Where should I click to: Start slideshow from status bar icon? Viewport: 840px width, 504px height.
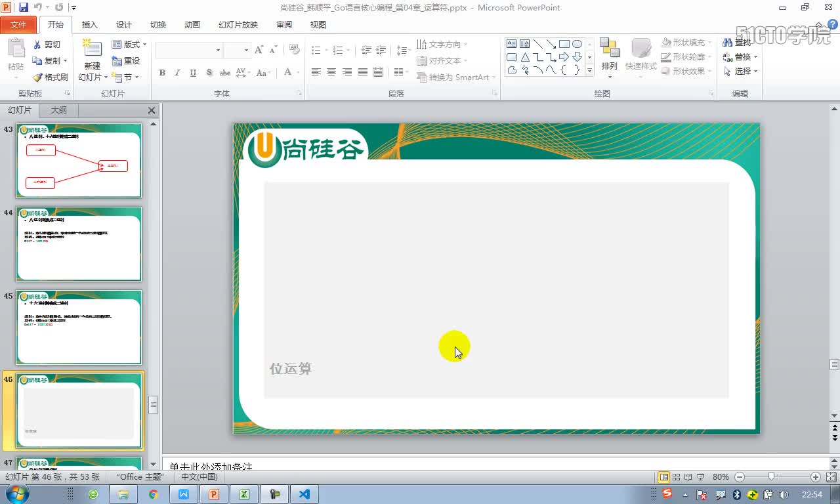[x=700, y=477]
